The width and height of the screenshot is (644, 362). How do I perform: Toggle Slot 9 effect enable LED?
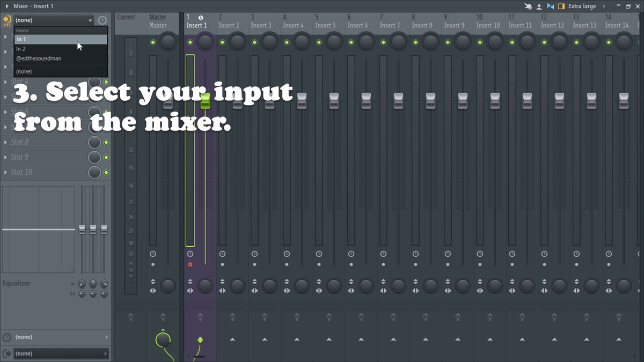106,157
